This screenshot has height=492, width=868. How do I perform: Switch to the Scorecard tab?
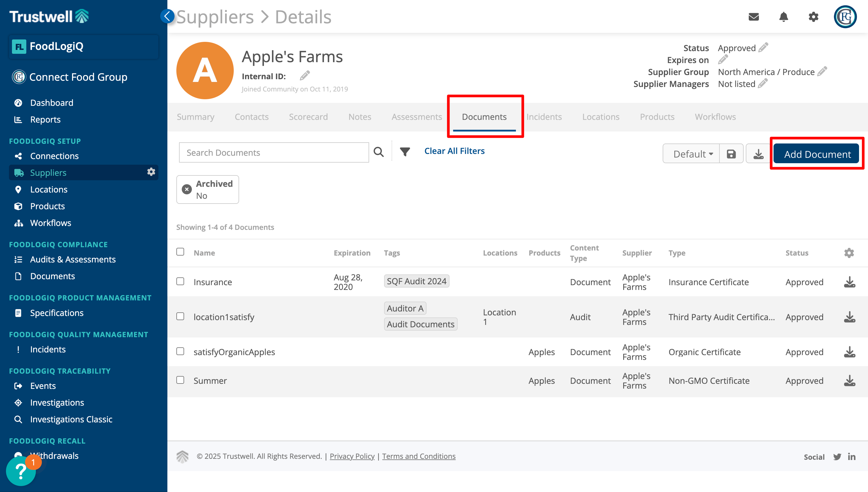[x=308, y=117]
